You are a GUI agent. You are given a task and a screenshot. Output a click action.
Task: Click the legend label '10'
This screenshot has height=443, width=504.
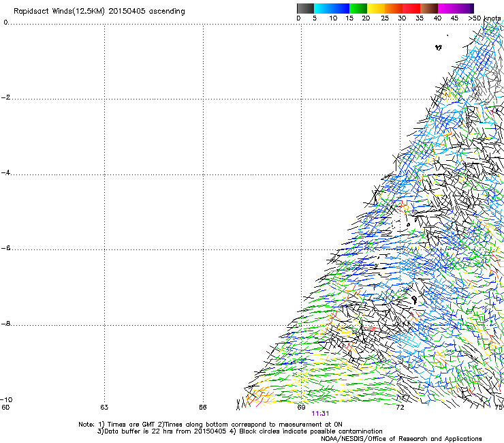(x=333, y=18)
